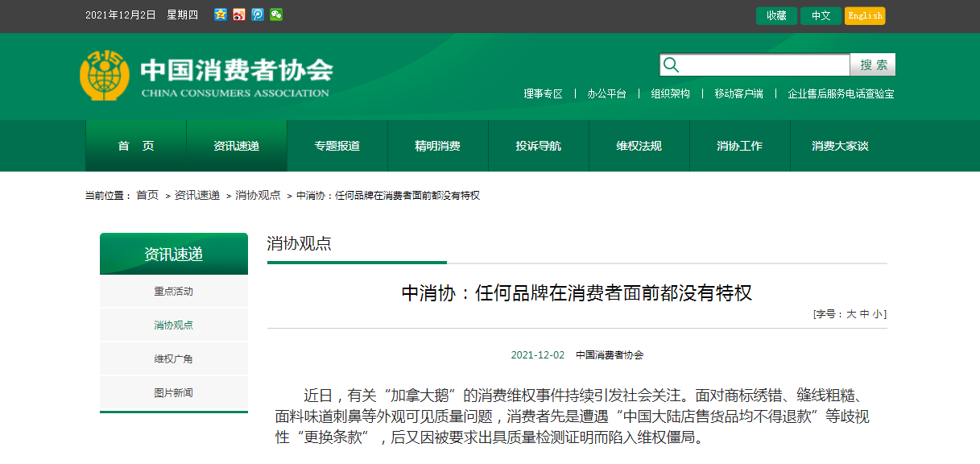Open the 精明消费 navigation item
The width and height of the screenshot is (980, 464).
point(438,146)
